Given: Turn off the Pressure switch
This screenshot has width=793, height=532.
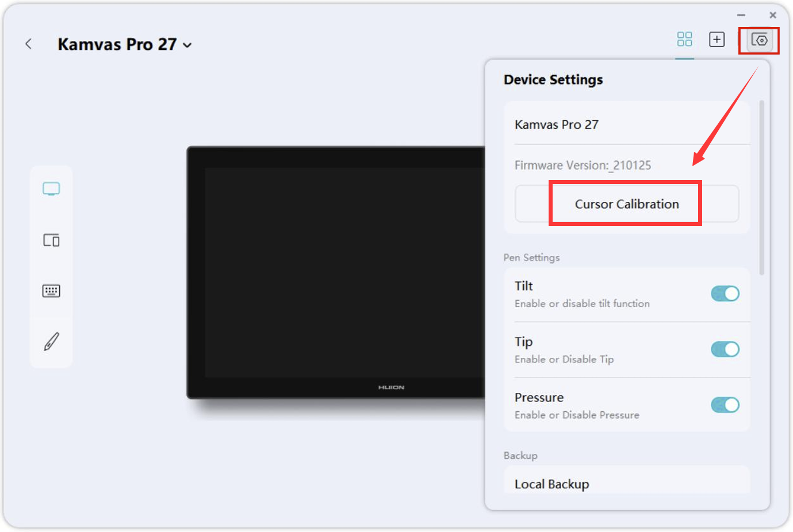Looking at the screenshot, I should click(x=725, y=405).
